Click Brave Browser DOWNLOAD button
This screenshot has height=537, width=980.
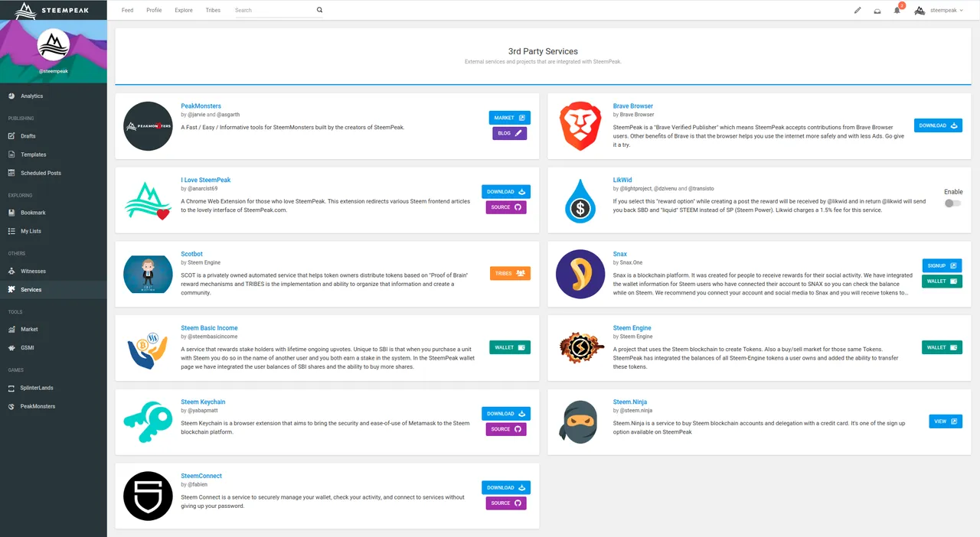tap(938, 125)
